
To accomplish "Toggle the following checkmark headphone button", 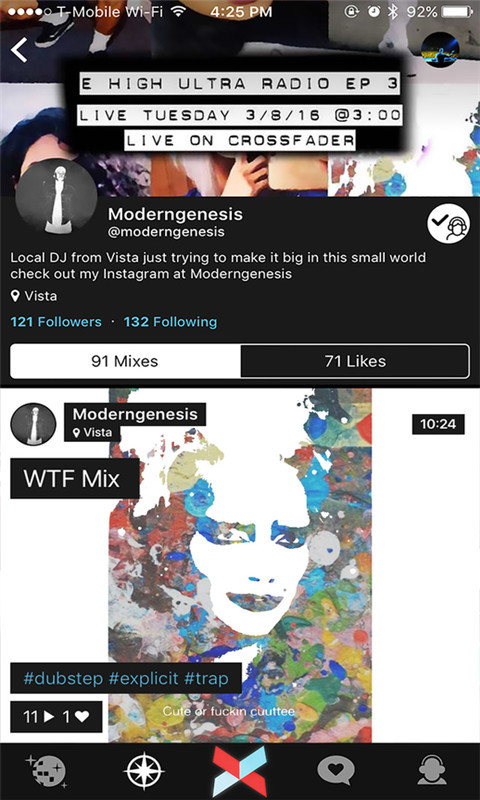I will tap(448, 224).
